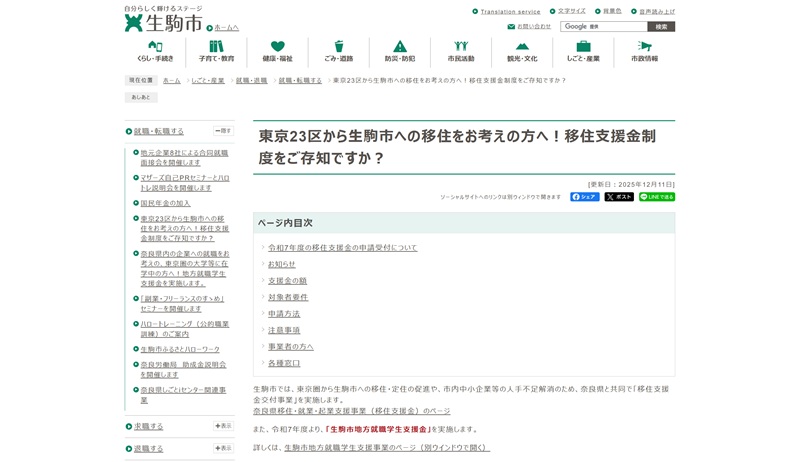Open 観光・文化 mountain icon menu
The image size is (800, 462).
click(x=522, y=52)
